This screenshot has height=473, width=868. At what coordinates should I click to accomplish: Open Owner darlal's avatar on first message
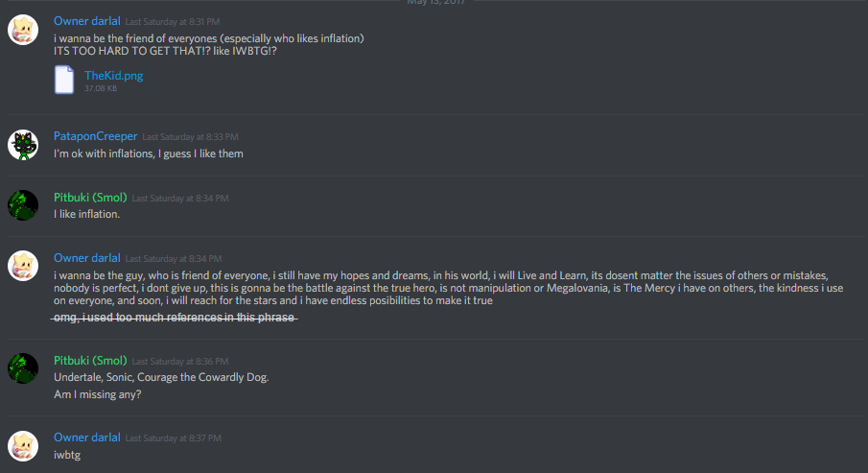click(x=23, y=30)
